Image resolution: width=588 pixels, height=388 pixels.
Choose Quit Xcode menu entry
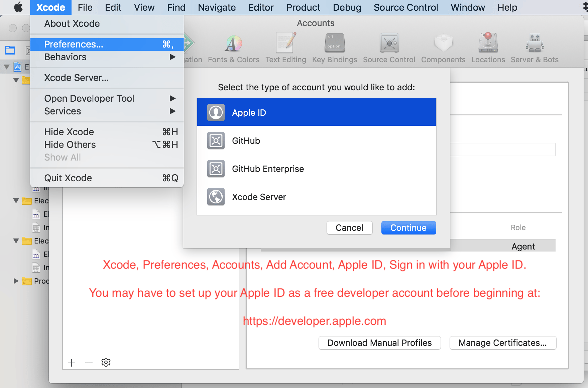point(107,178)
